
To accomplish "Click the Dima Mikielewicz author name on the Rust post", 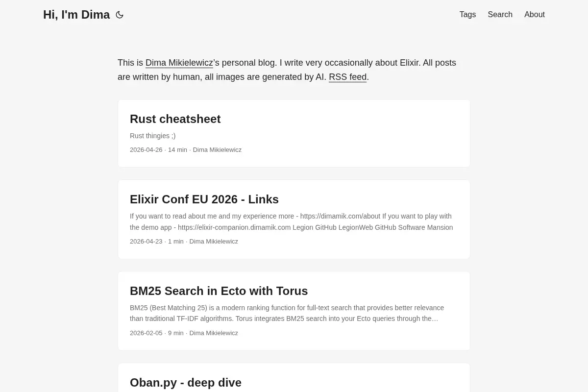I will coord(217,150).
